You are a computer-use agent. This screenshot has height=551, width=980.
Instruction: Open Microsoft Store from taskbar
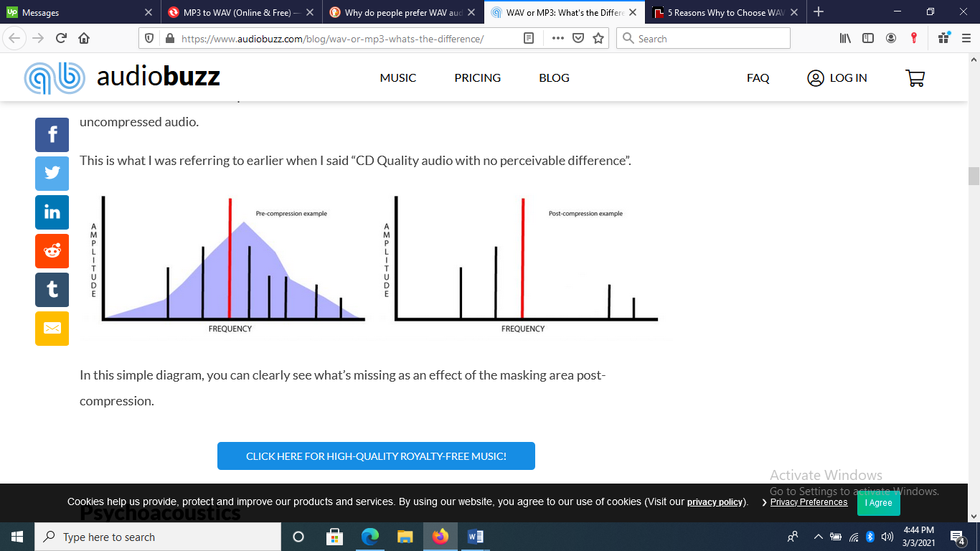tap(334, 537)
